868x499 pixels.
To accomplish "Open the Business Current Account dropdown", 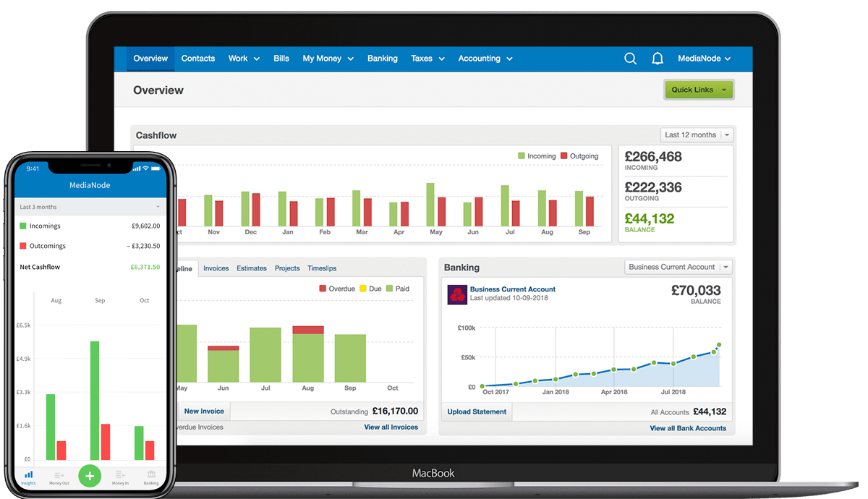I will tap(678, 267).
